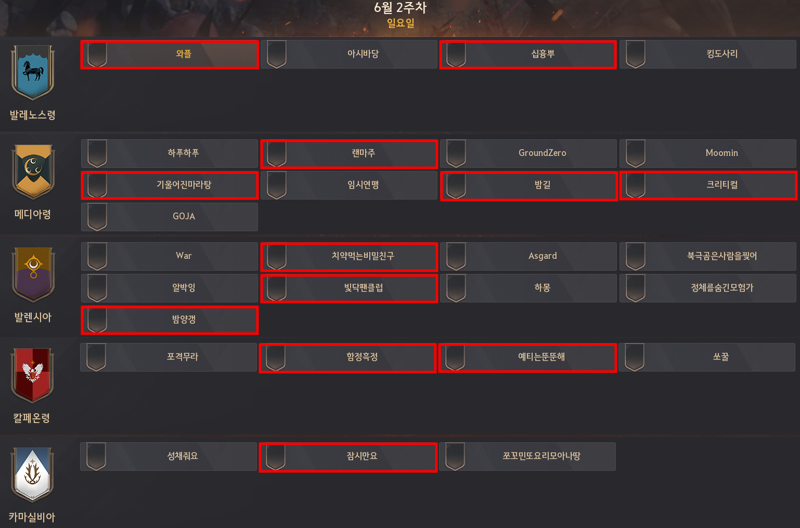Image resolution: width=800 pixels, height=528 pixels.
Task: Click the shield icon beside GOJA guild
Action: [x=97, y=217]
